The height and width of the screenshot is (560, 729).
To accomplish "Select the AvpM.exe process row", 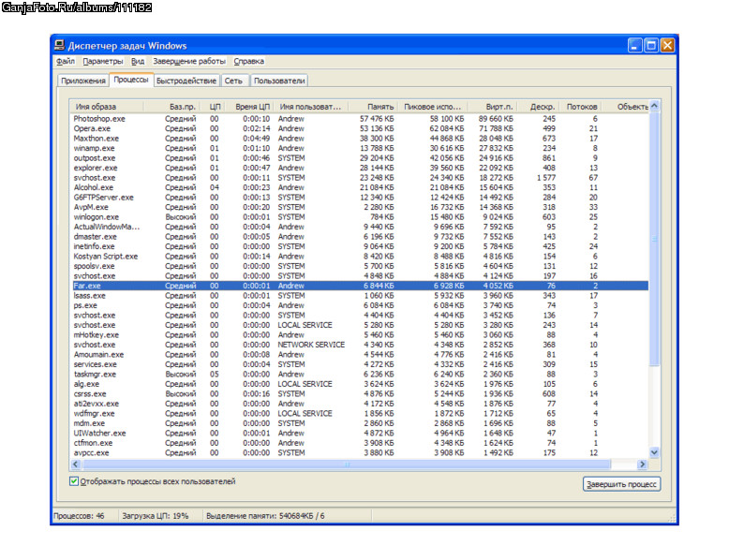I will pos(360,207).
